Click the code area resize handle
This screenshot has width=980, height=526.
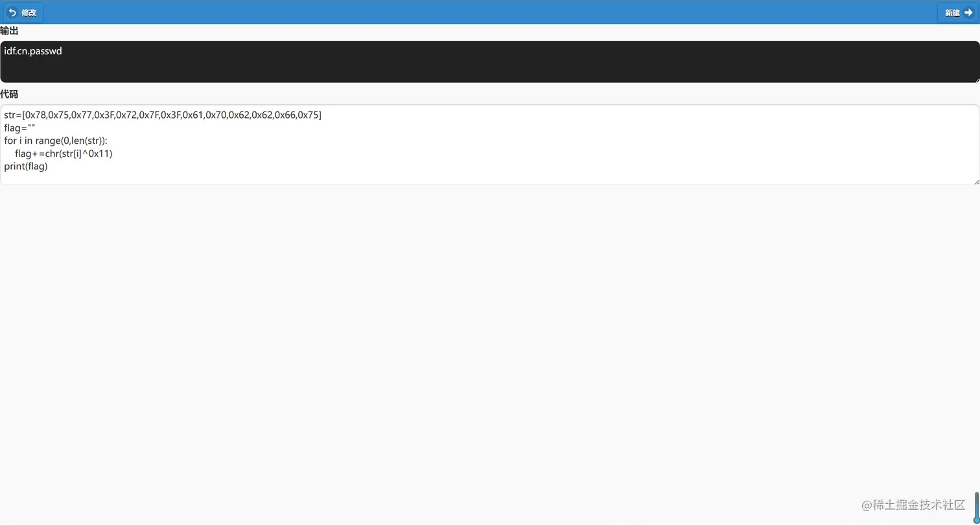(976, 181)
